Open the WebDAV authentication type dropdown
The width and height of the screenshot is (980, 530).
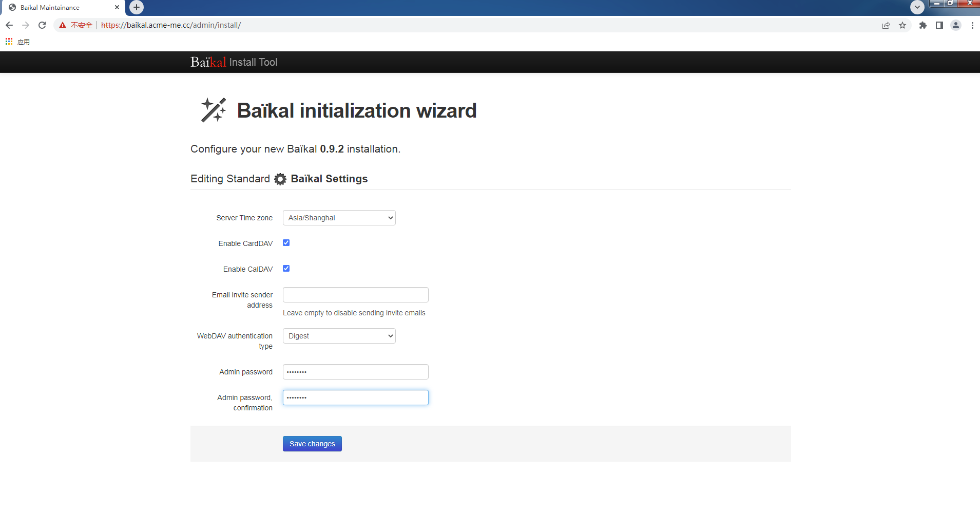(339, 336)
